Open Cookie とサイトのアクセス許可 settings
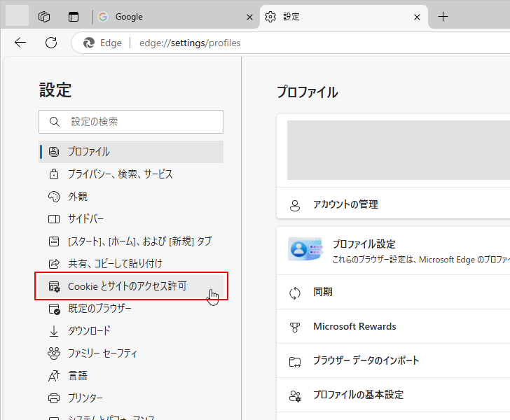Screen dimensions: 510x420 point(131,286)
